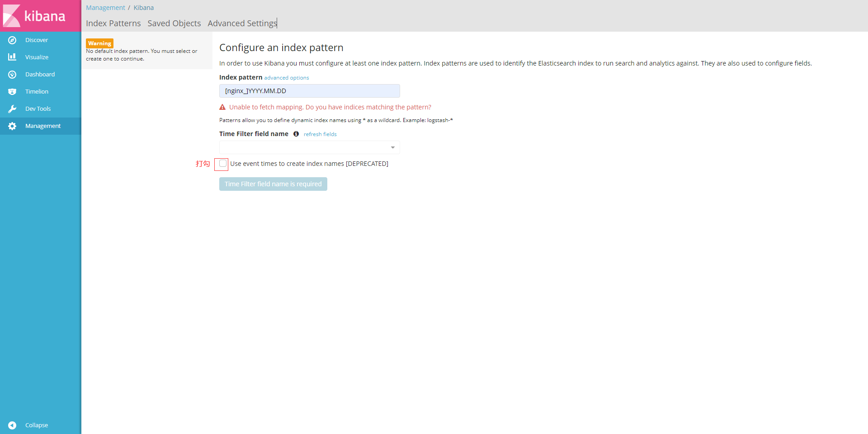Click the 'Index pattern' field label
The width and height of the screenshot is (868, 434).
tap(241, 77)
